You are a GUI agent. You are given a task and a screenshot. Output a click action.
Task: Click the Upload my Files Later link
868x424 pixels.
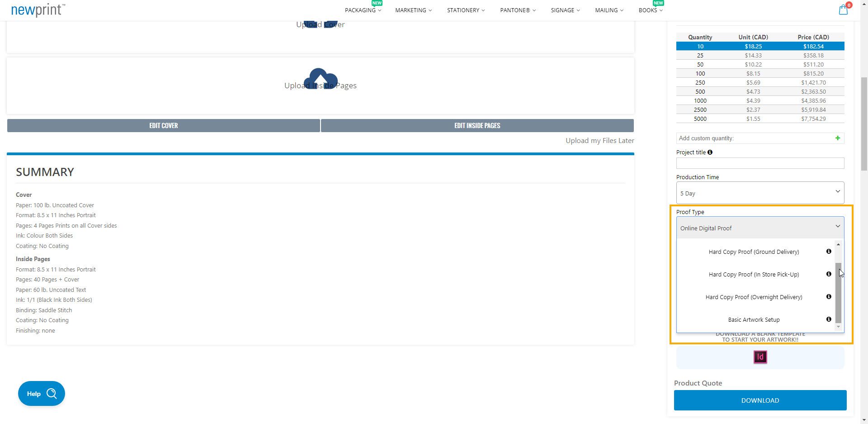pyautogui.click(x=600, y=140)
